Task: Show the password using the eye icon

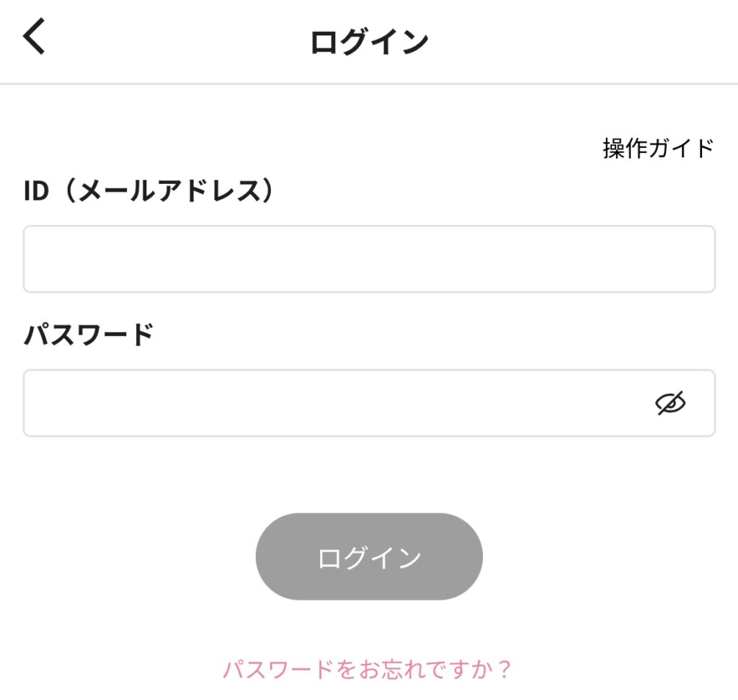Action: [x=670, y=404]
